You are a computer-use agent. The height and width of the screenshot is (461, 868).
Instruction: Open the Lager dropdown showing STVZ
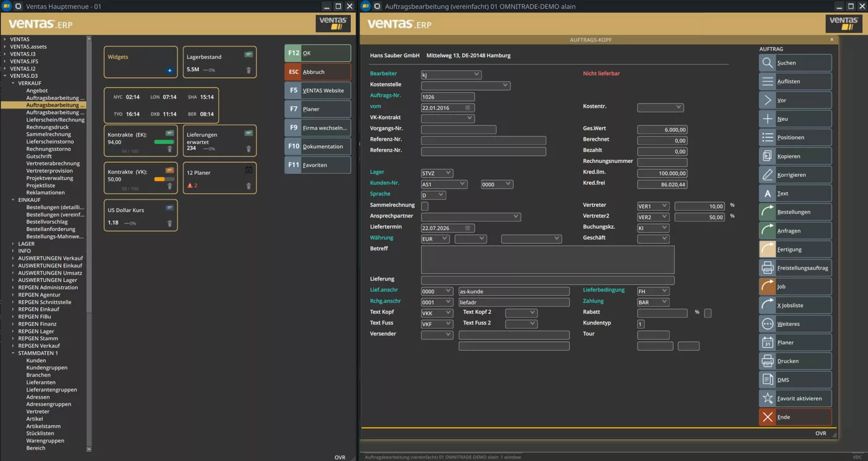(436, 173)
